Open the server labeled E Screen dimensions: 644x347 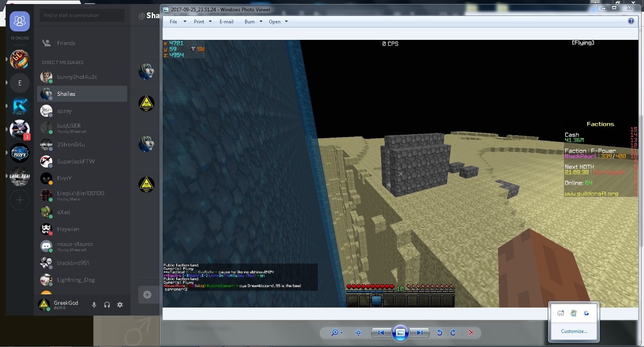click(20, 83)
